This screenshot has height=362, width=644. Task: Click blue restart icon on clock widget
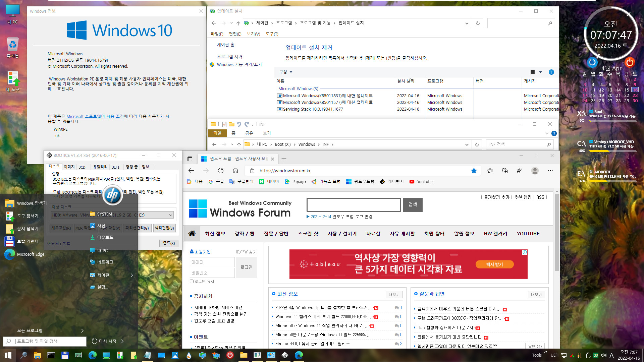(592, 62)
